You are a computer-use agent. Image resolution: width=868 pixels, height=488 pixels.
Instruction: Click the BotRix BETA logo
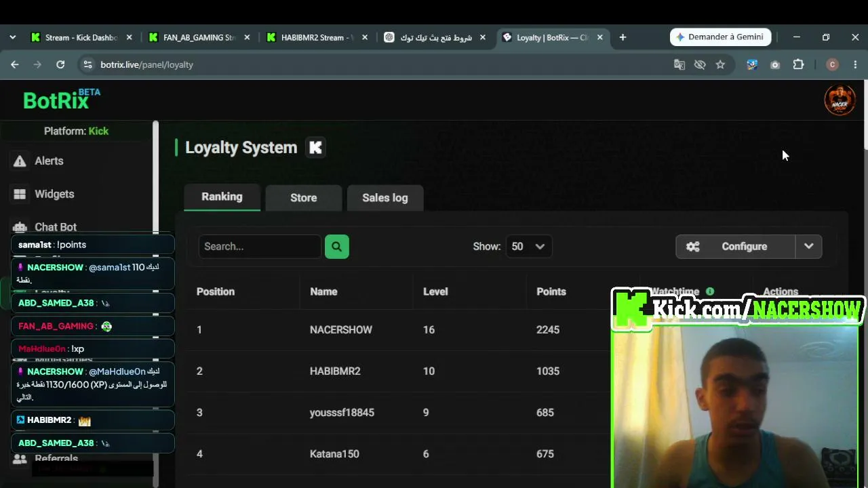pyautogui.click(x=62, y=100)
